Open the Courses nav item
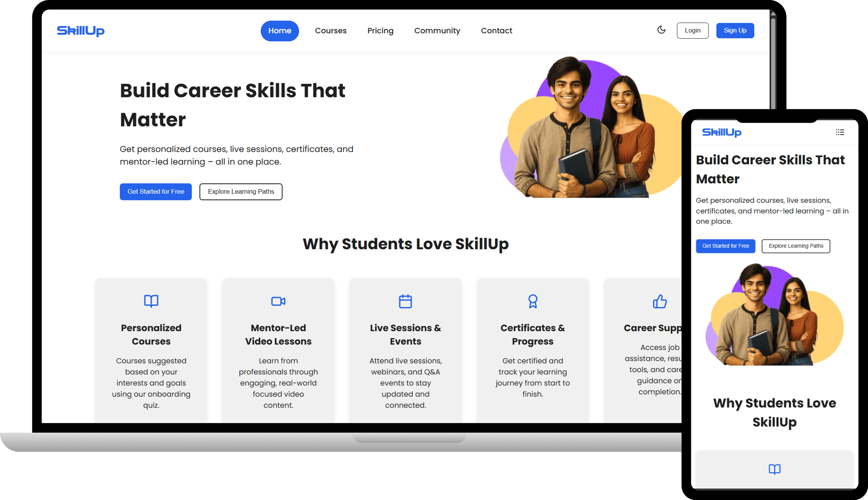 tap(331, 31)
